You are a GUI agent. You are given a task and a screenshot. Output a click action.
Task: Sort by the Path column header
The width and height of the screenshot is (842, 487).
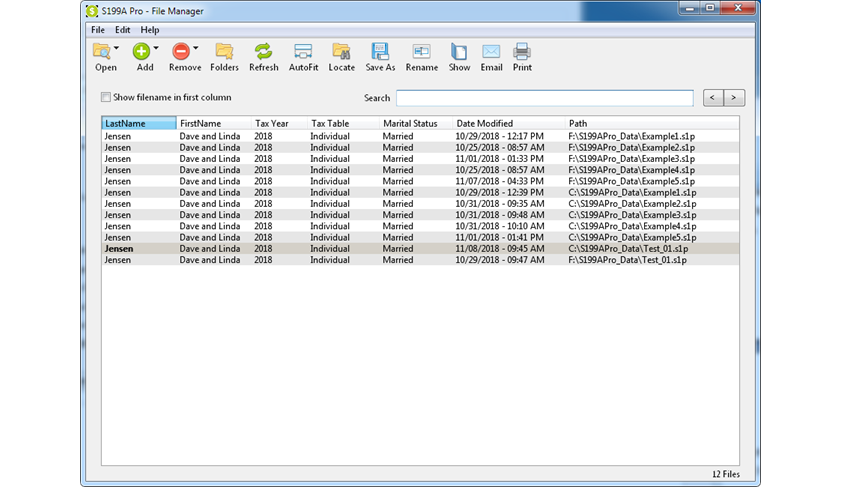pos(652,123)
